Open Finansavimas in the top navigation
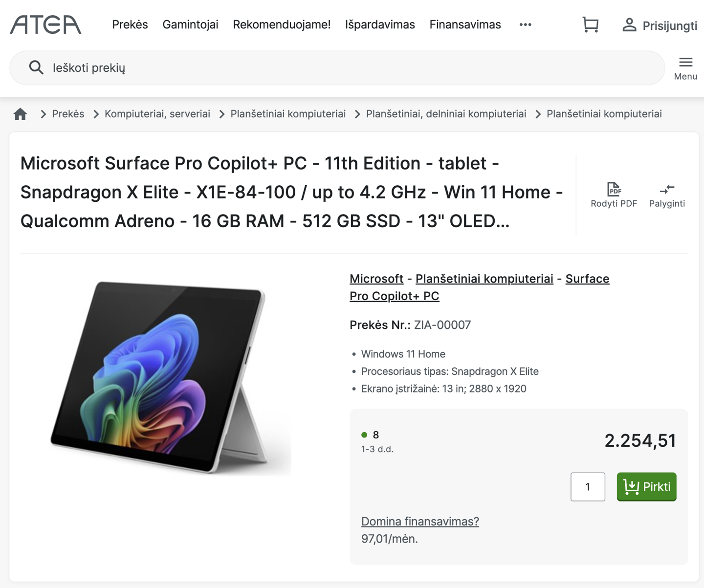 point(465,24)
